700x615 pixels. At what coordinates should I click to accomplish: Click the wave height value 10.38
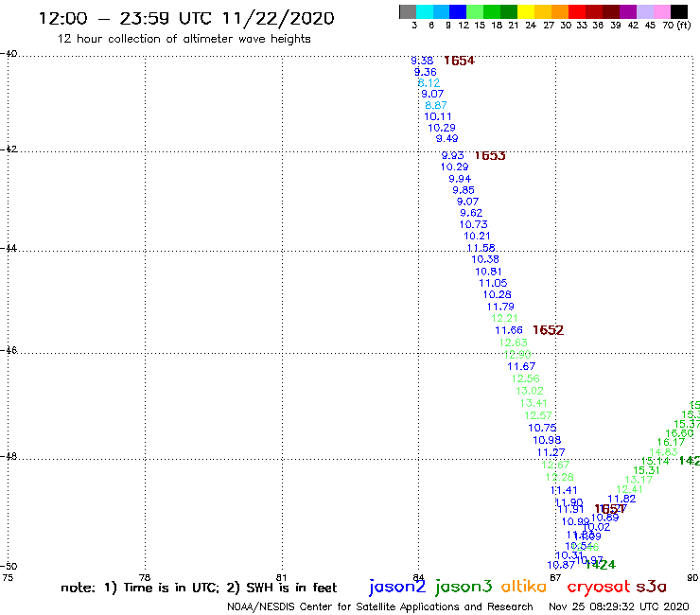485,259
